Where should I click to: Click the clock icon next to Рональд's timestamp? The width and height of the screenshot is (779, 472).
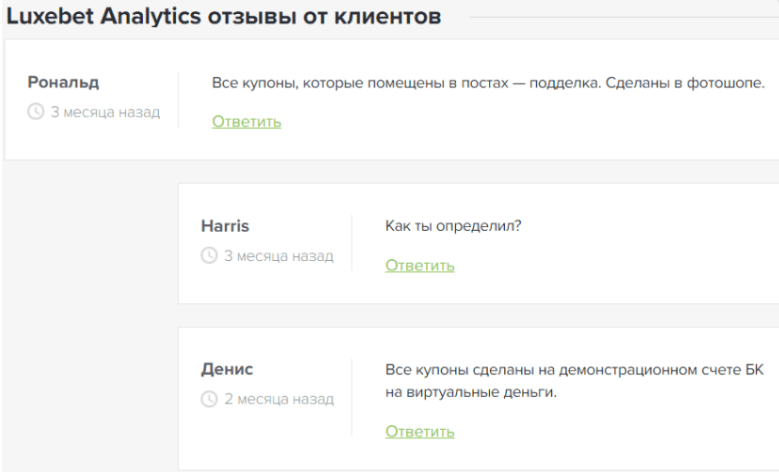[x=35, y=111]
